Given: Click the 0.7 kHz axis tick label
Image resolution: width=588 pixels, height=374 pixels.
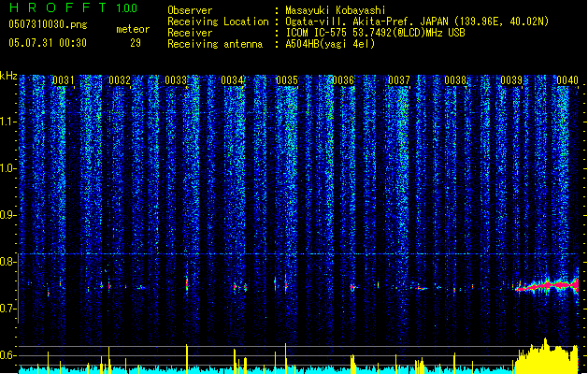Looking at the screenshot, I should tap(8, 309).
